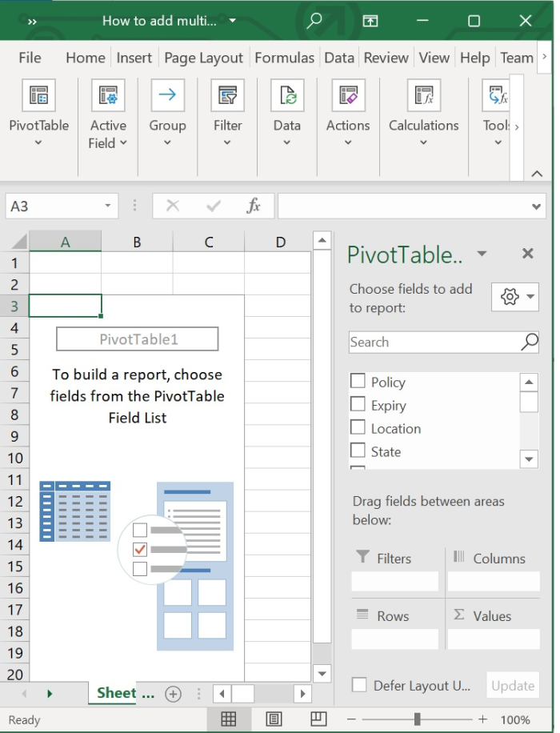Open the Help tab
Viewport: 560px width, 733px height.
click(x=475, y=58)
